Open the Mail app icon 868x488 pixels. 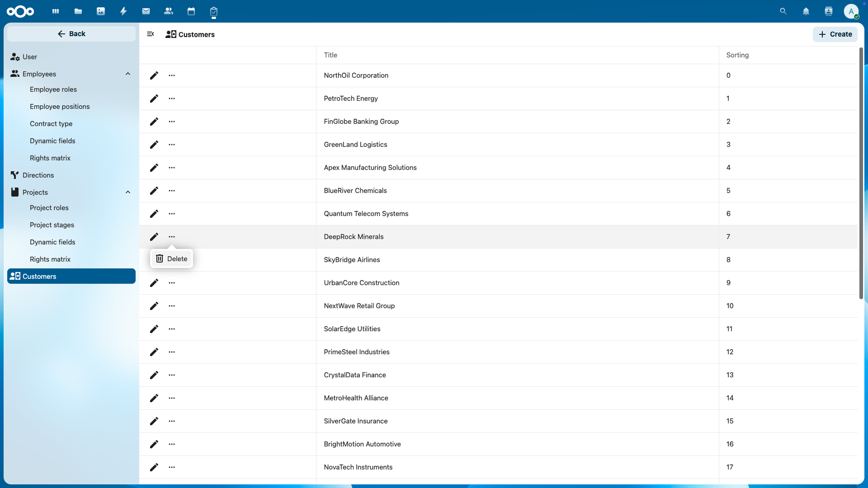coord(146,11)
